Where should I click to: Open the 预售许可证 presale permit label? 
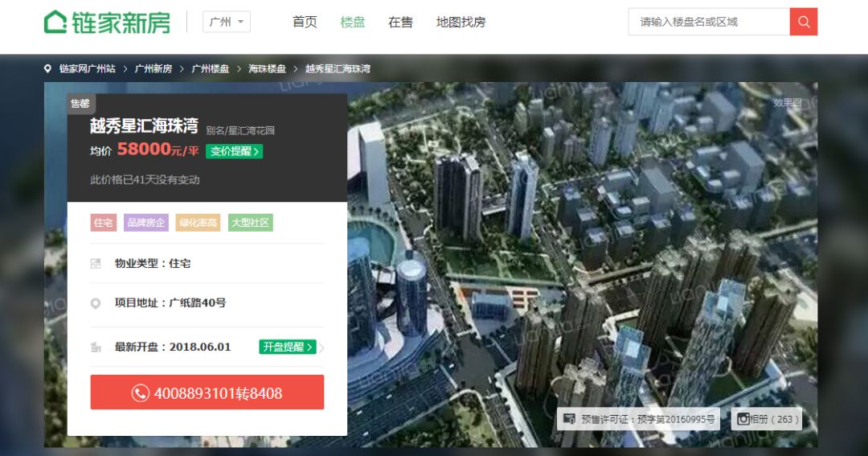(x=638, y=420)
